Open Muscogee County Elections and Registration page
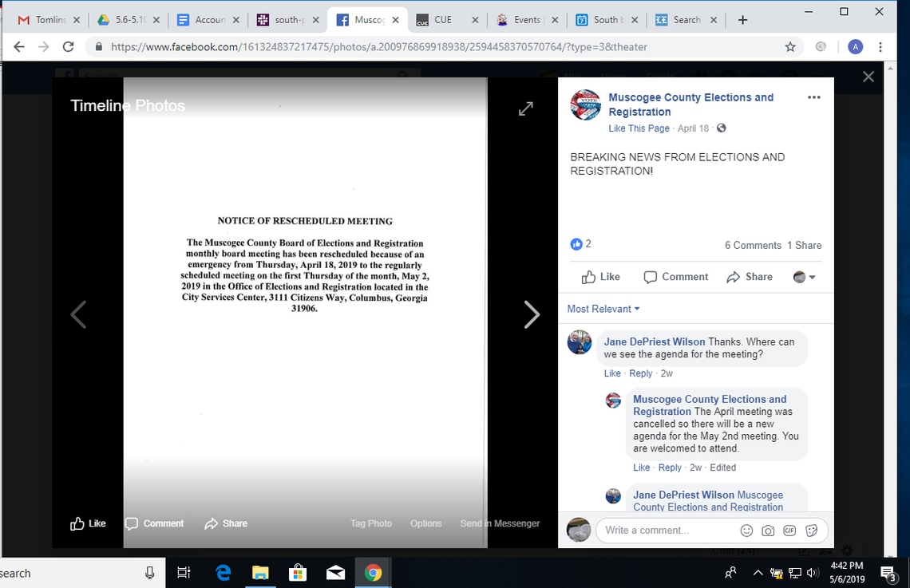 [x=691, y=97]
